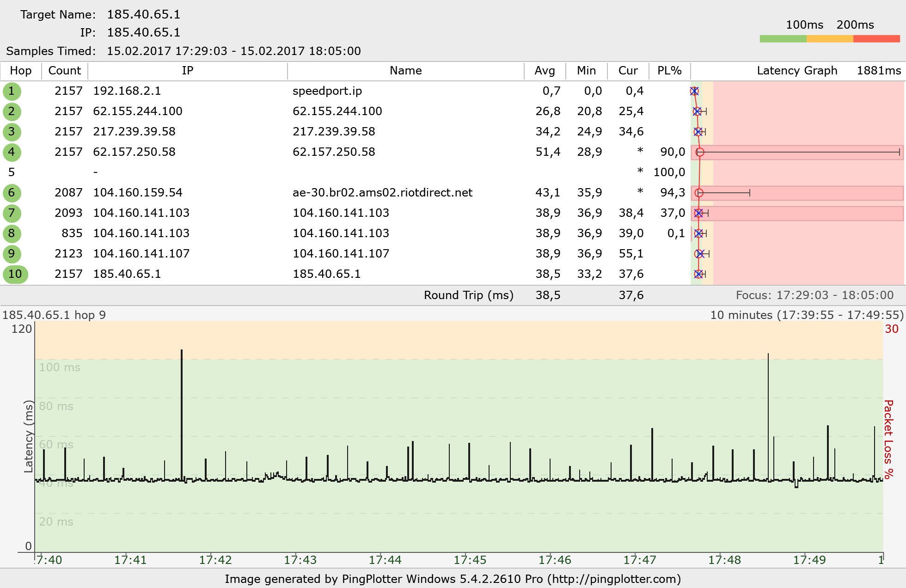Screen dimensions: 906x588
Task: Select the hop 10 circle icon
Action: click(x=15, y=274)
